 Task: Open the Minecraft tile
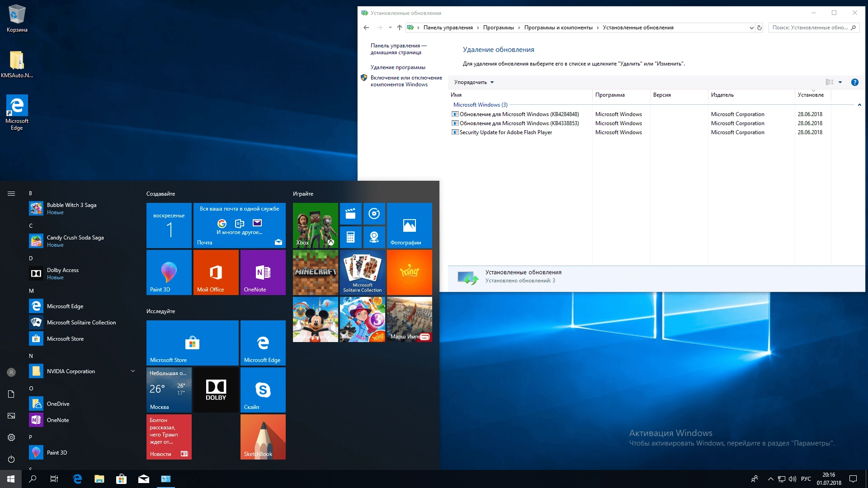tap(316, 272)
